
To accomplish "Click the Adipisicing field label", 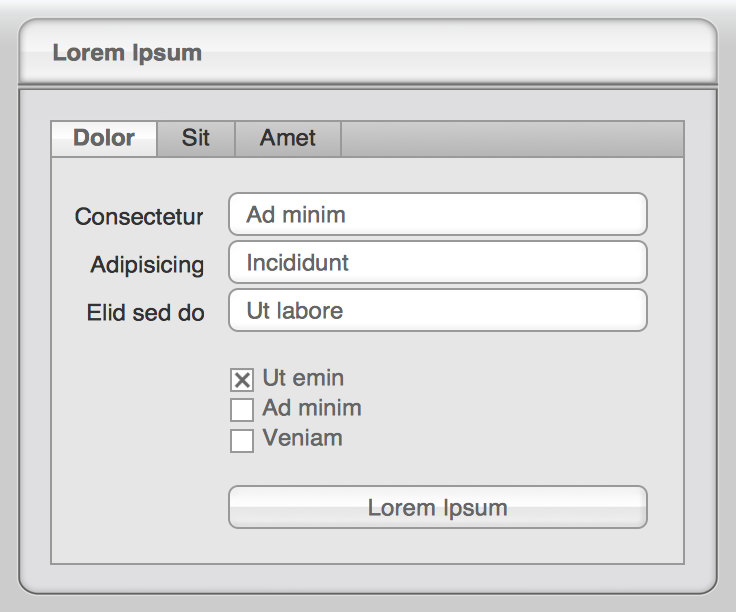I will tap(147, 265).
